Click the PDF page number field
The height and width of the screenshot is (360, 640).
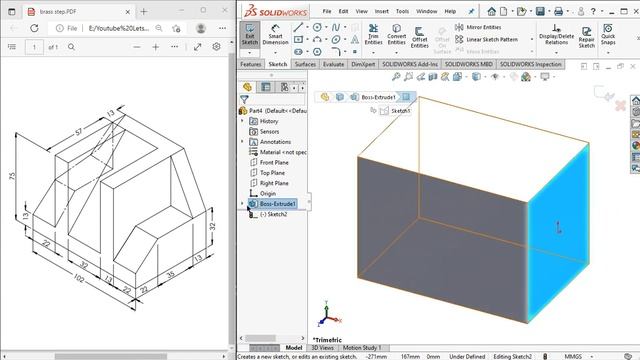tap(34, 47)
